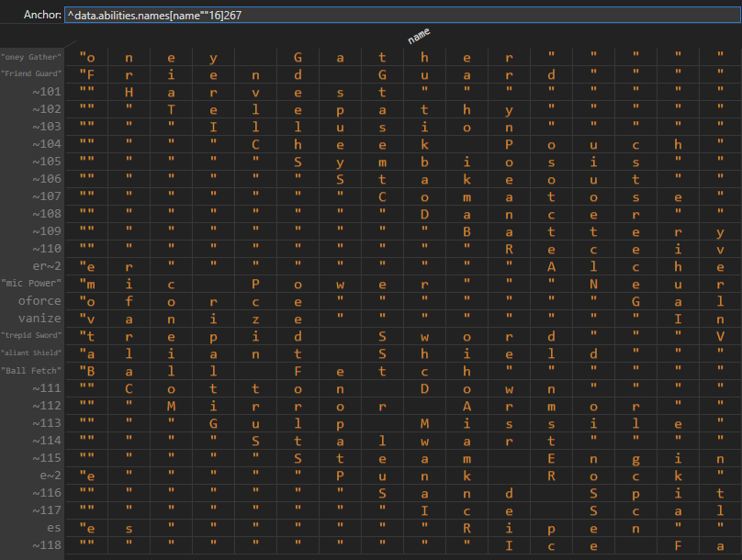Select row header ~101
This screenshot has width=742, height=560.
(46, 92)
